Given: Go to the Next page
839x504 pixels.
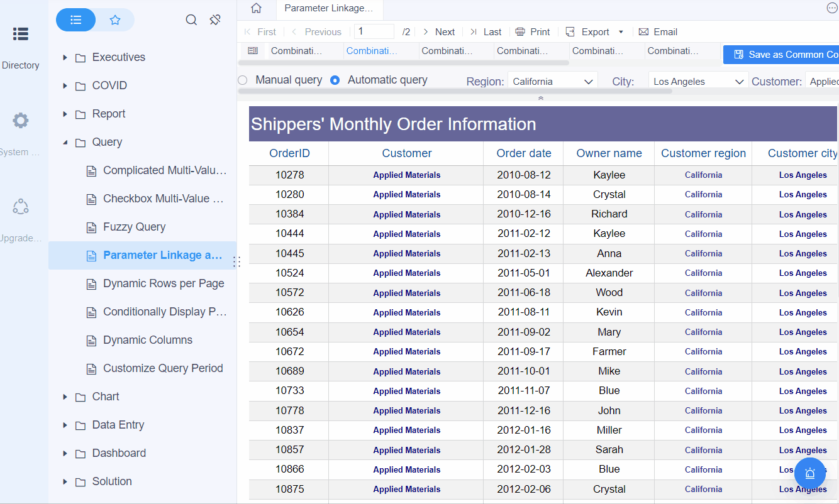Looking at the screenshot, I should pyautogui.click(x=438, y=32).
